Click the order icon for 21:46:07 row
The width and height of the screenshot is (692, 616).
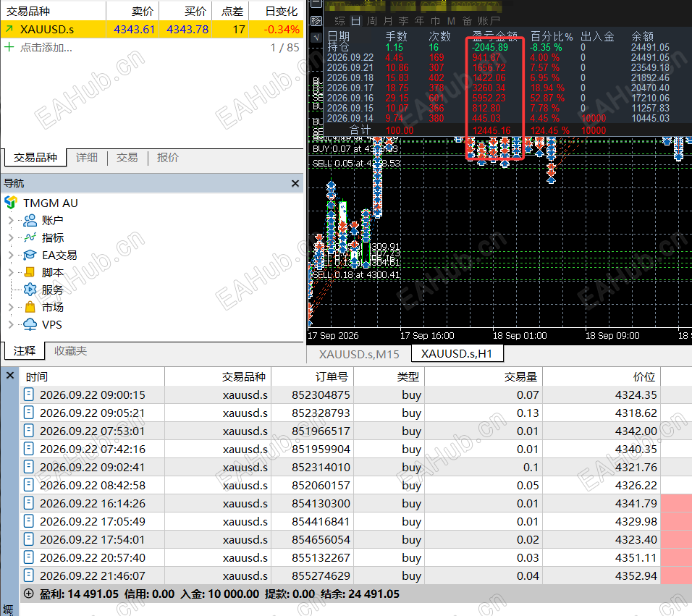point(29,575)
